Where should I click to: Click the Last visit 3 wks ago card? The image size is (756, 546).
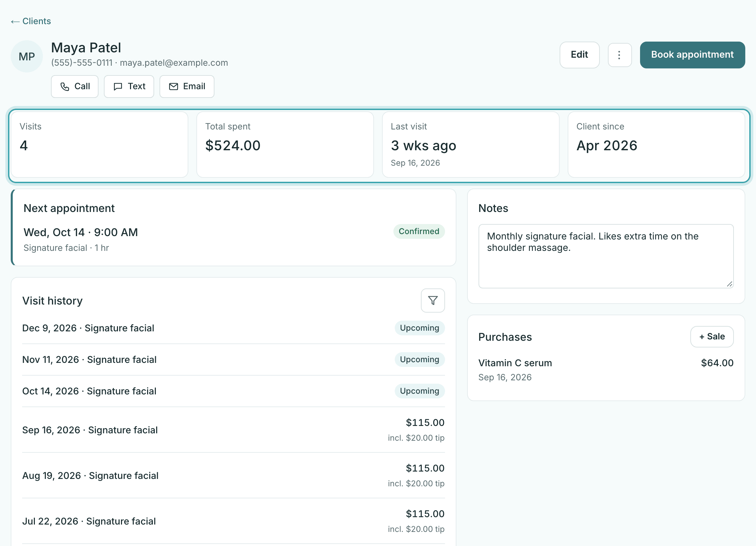(x=471, y=145)
